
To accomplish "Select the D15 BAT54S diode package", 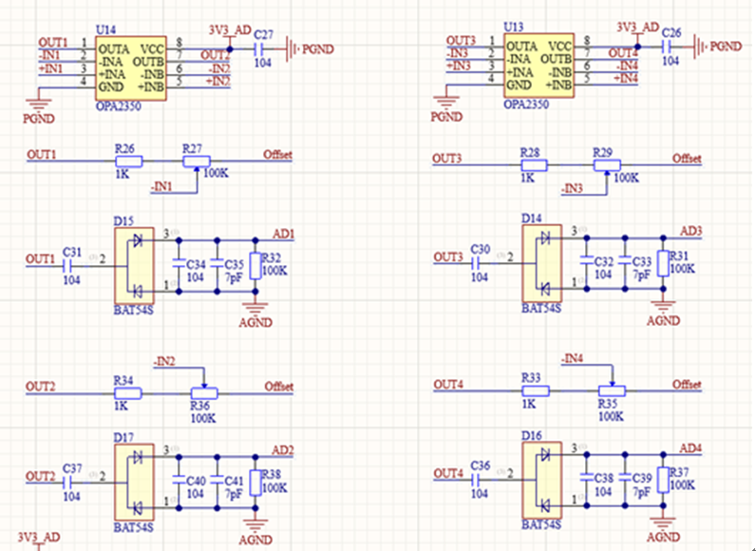I will (134, 266).
